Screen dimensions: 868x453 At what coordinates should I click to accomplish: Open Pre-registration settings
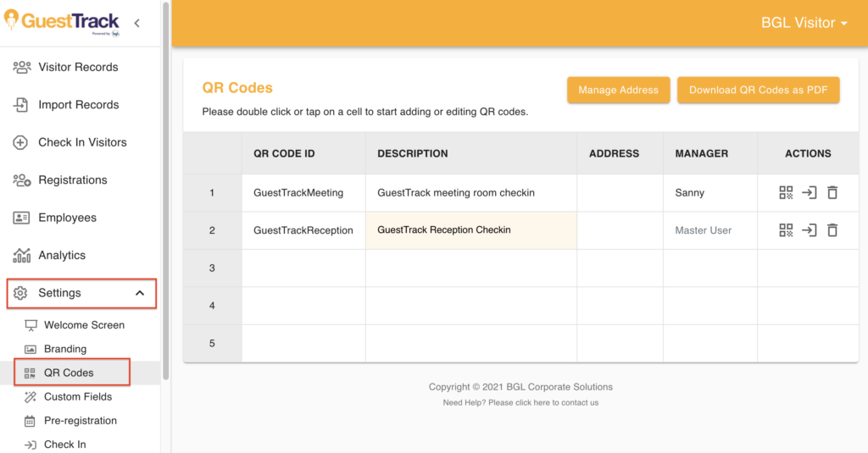click(81, 421)
